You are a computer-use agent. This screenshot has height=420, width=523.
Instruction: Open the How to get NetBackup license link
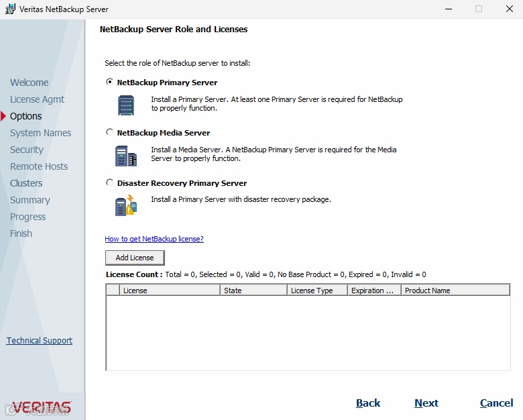click(154, 239)
